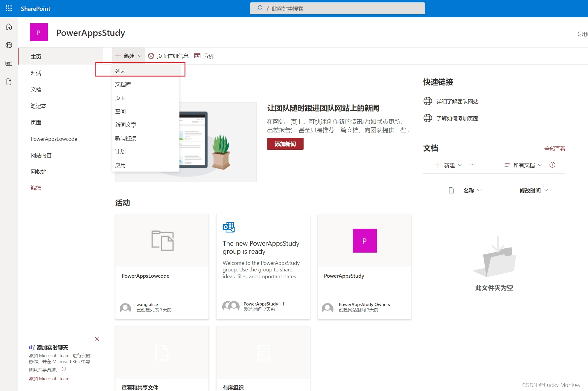Click the magenta P tile on PowerAppsStudy card
The height and width of the screenshot is (391, 588).
click(365, 241)
